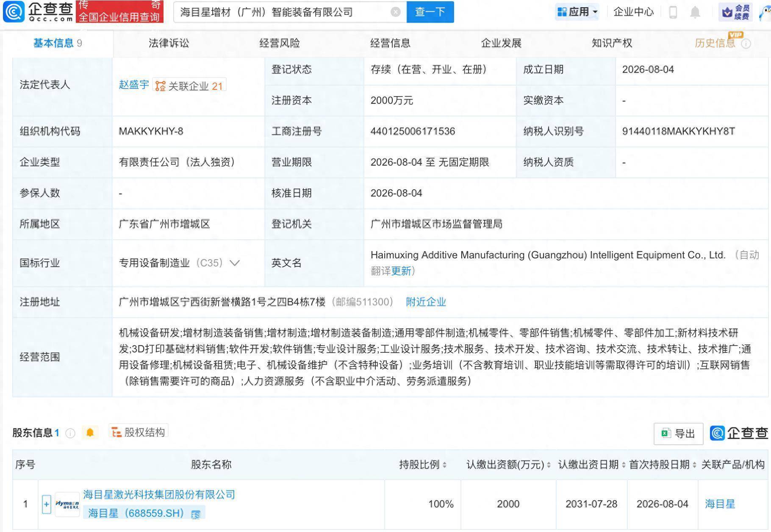This screenshot has width=771, height=532.
Task: Click 广州市增城区市场监督管理局 registration authority
Action: point(436,224)
